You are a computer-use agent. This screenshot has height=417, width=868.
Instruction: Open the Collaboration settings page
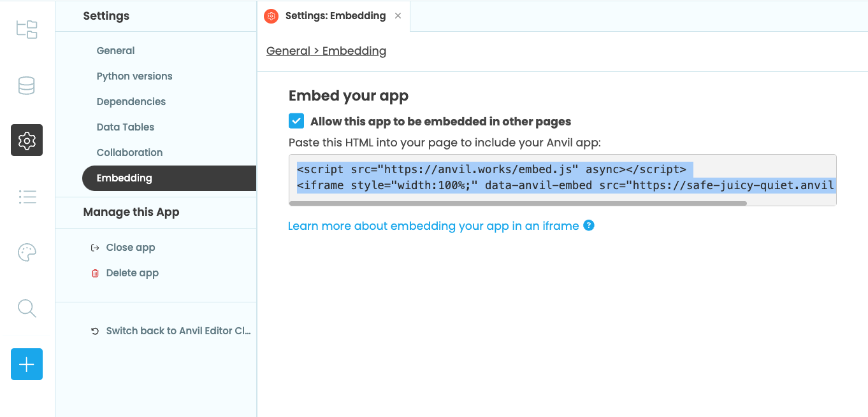point(129,152)
